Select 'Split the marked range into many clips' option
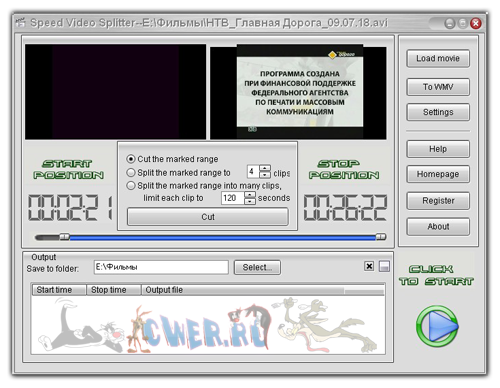This screenshot has height=388, width=500. pos(131,185)
